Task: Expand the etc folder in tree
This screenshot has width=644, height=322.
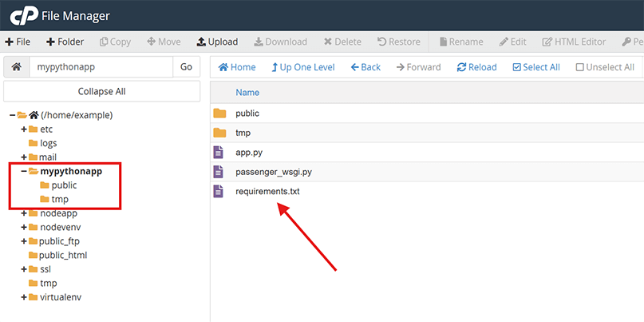Action: (24, 129)
